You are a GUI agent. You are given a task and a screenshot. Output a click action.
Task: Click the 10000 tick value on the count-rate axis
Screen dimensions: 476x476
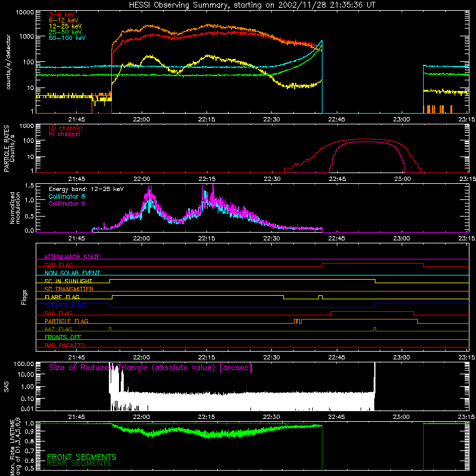(25, 12)
